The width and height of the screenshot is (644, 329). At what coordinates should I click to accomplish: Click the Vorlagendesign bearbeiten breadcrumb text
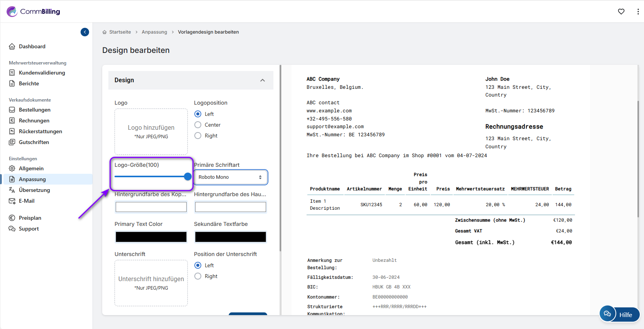pyautogui.click(x=208, y=32)
